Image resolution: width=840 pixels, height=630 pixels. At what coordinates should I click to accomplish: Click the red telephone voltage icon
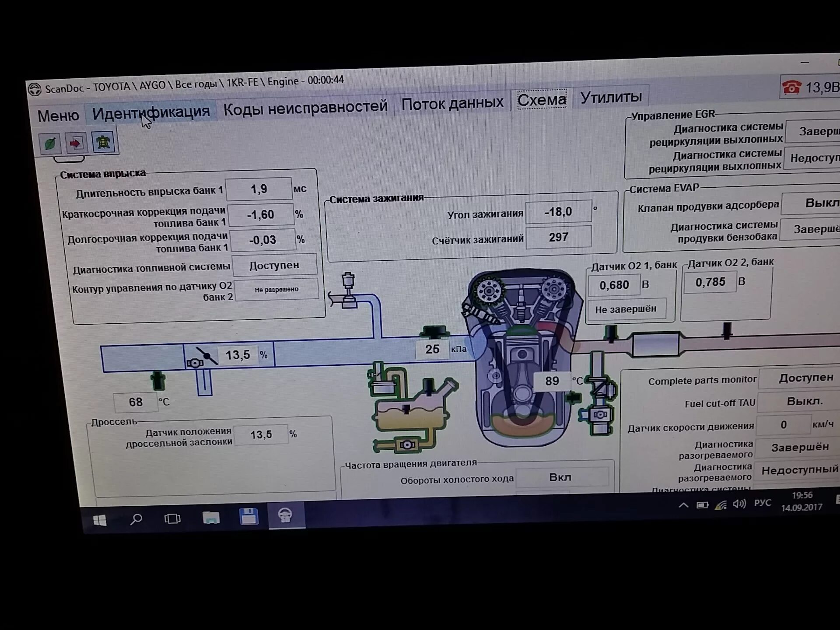click(791, 87)
